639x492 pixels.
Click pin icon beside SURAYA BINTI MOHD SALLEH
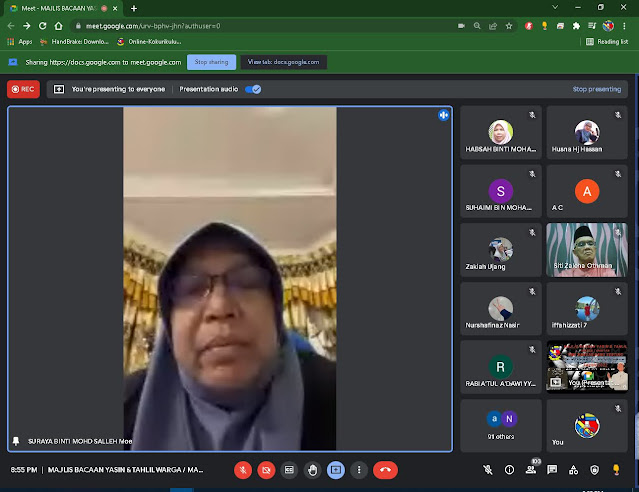click(x=16, y=441)
